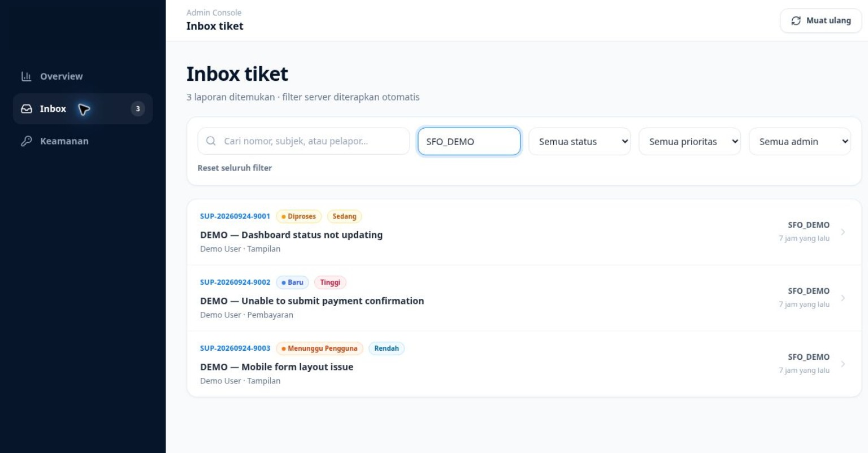Click the Diproses status badge
The image size is (868, 453).
click(x=299, y=216)
